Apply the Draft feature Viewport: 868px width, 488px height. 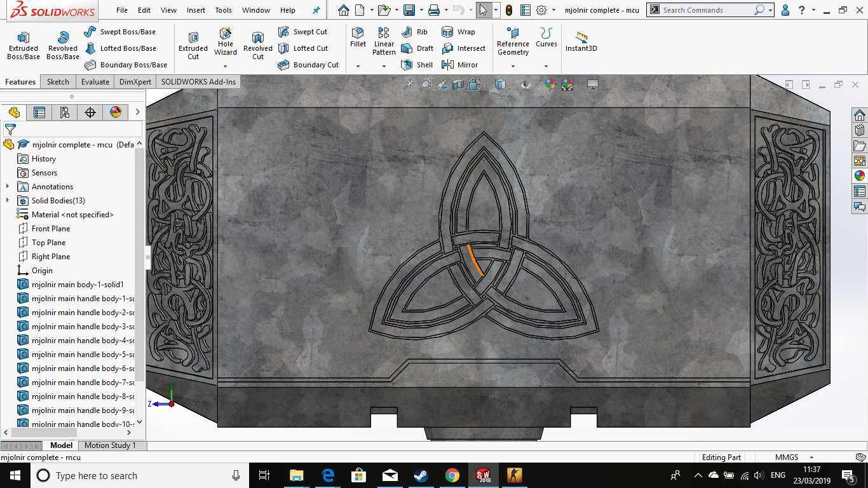coord(417,48)
